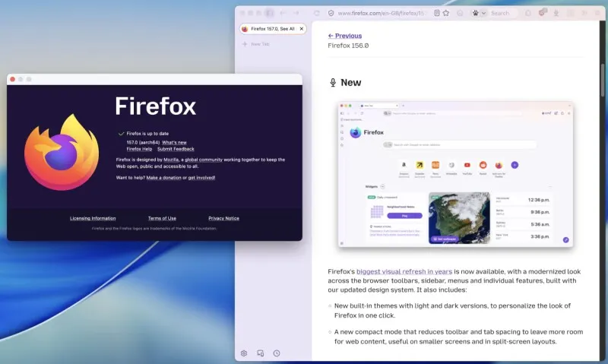Image resolution: width=608 pixels, height=364 pixels.
Task: Reload the current page
Action: (316, 13)
